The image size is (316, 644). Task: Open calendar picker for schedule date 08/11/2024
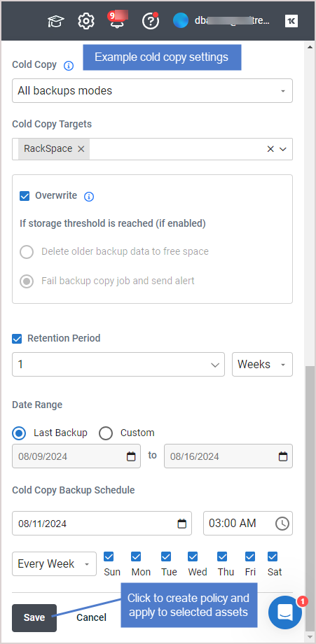[x=181, y=524]
